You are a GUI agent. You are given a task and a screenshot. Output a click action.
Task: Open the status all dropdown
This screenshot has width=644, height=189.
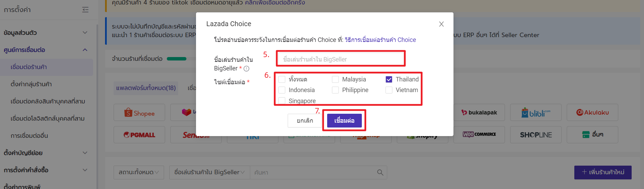139,173
